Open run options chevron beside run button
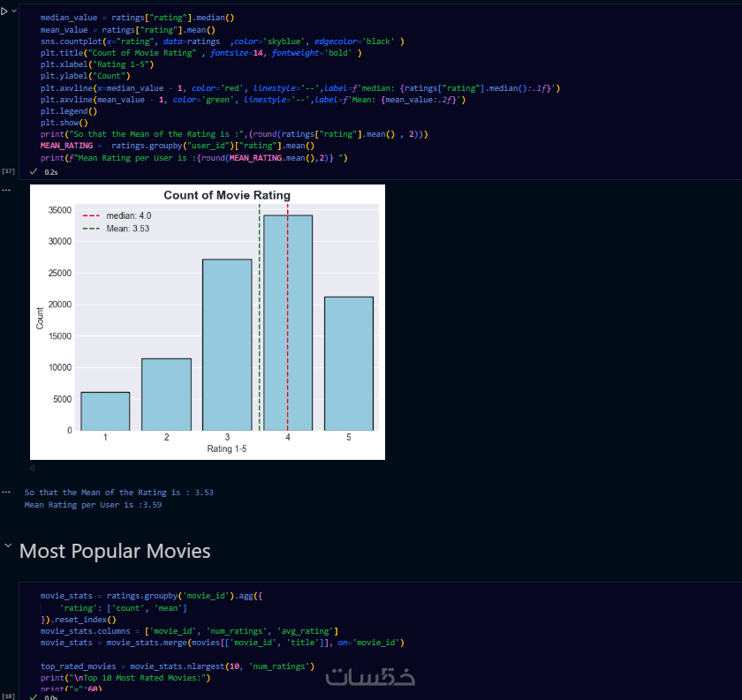The image size is (742, 700). click(14, 11)
